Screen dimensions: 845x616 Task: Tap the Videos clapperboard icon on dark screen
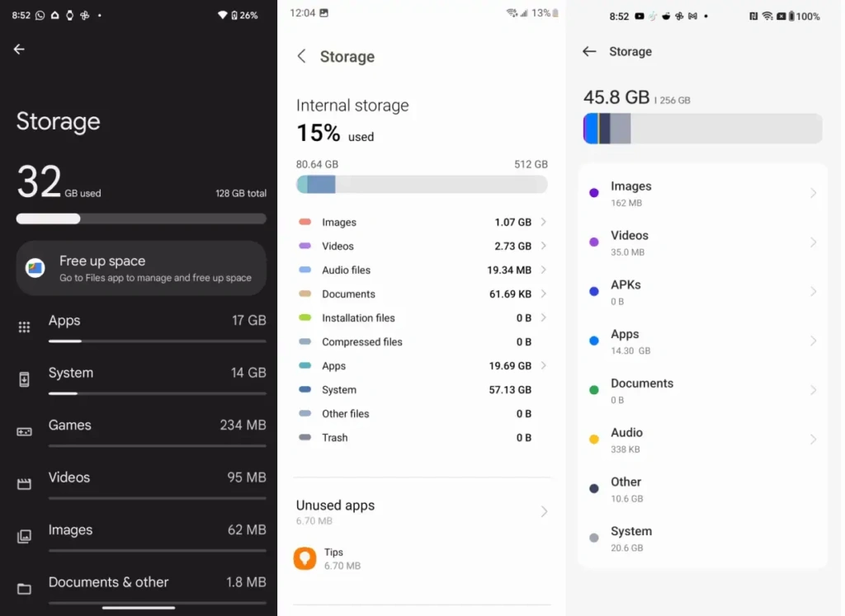[24, 483]
